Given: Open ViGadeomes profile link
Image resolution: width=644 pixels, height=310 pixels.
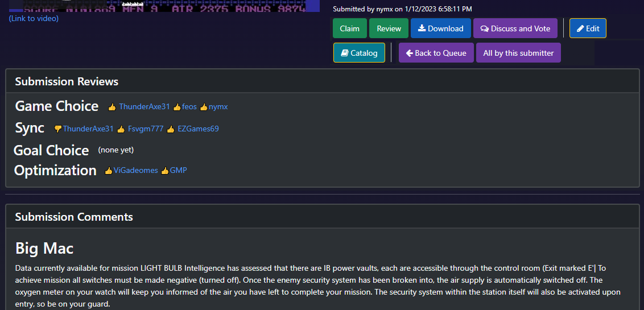Looking at the screenshot, I should tap(135, 171).
